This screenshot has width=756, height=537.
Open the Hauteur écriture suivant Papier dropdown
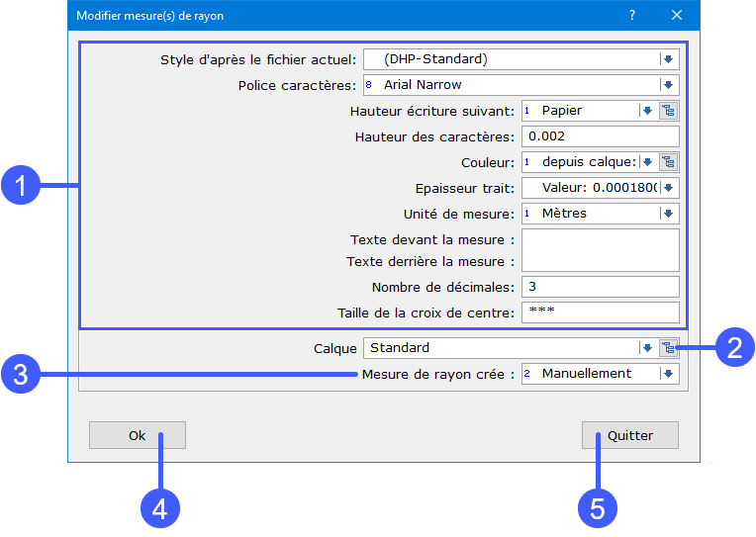[647, 111]
